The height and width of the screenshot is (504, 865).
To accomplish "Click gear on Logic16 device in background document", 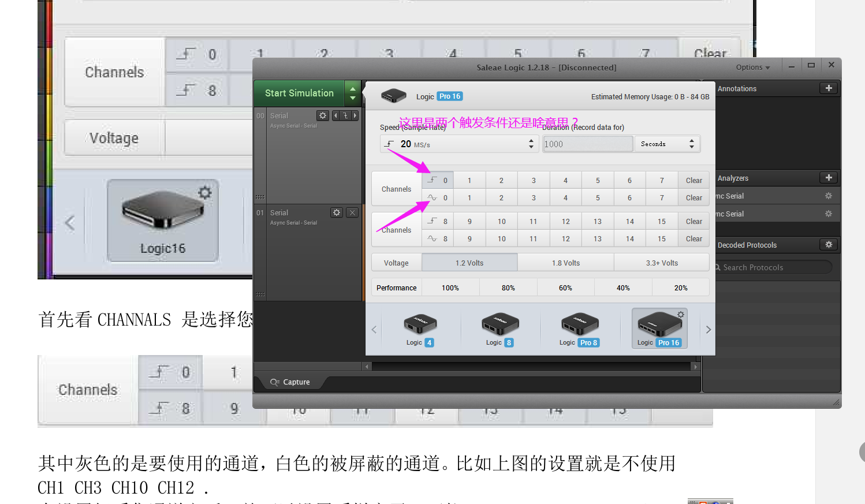I will [x=205, y=193].
